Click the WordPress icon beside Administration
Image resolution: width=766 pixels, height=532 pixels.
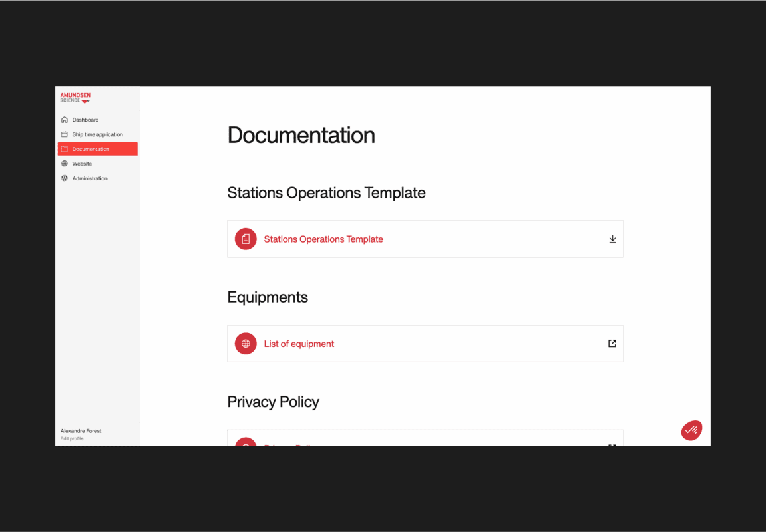click(x=65, y=178)
